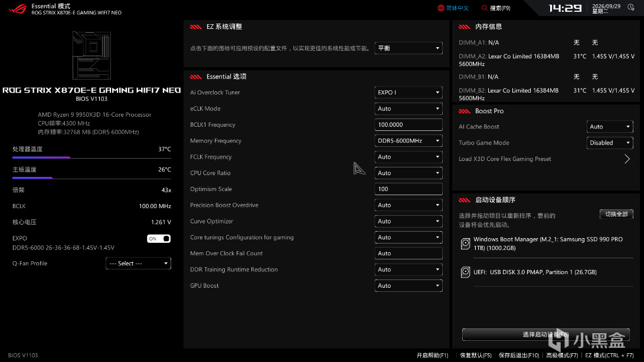Image resolution: width=644 pixels, height=362 pixels.
Task: Switch to 高级模式(F7) advanced mode
Action: tap(562, 356)
